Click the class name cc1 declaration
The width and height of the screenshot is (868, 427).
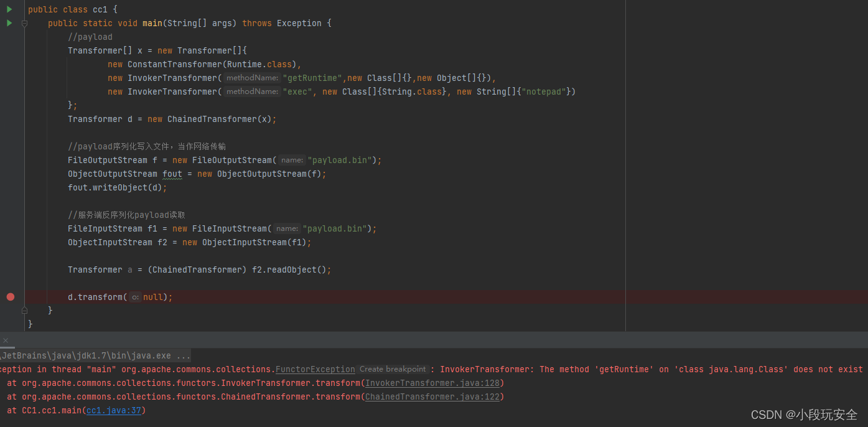(x=100, y=9)
